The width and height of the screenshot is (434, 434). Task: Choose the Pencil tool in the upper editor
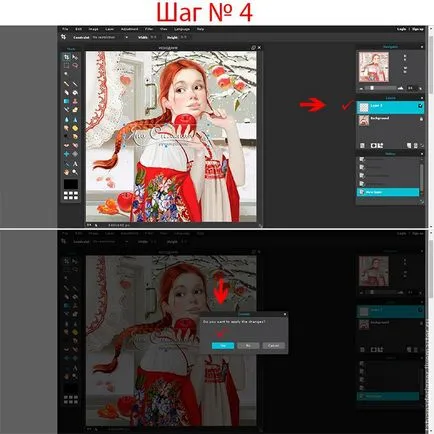coord(66,84)
